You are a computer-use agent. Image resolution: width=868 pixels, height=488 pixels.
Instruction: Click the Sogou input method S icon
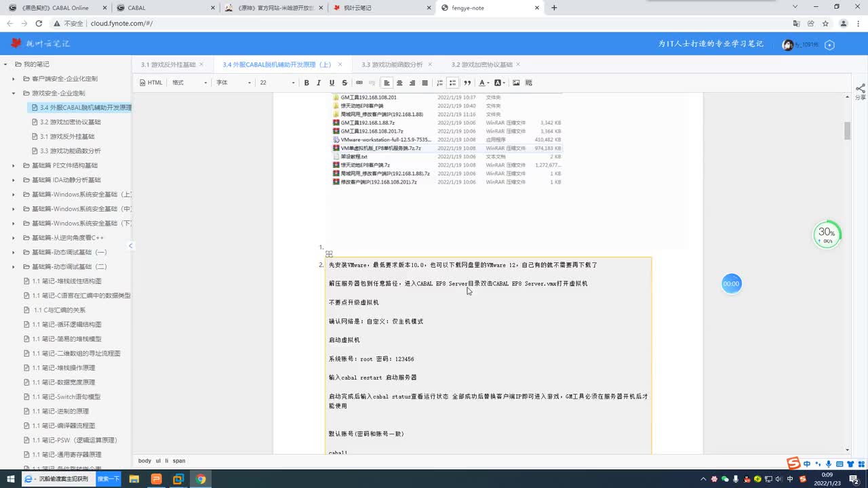coord(793,464)
